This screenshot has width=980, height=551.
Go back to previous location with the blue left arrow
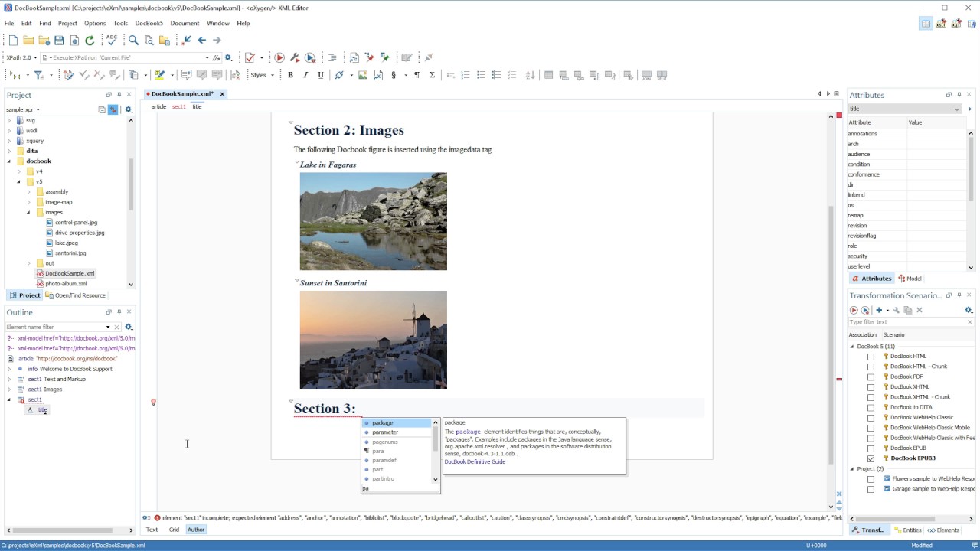pos(201,40)
